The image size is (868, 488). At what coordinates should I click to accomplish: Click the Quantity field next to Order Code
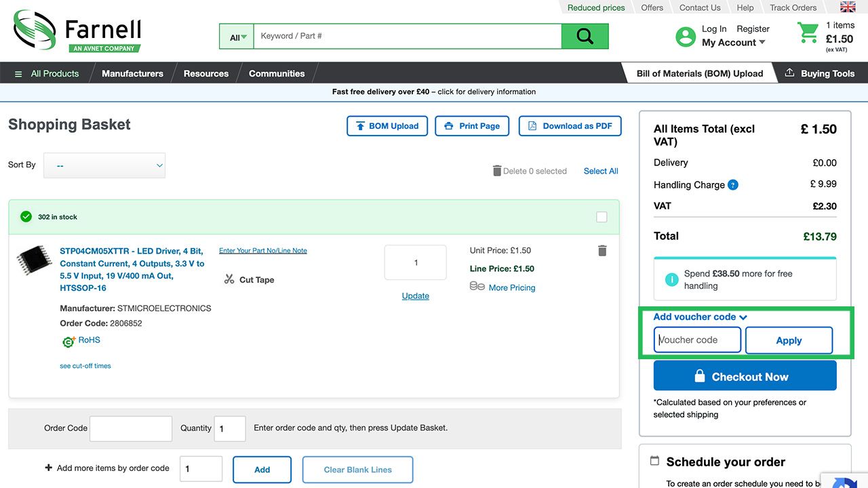pos(230,428)
